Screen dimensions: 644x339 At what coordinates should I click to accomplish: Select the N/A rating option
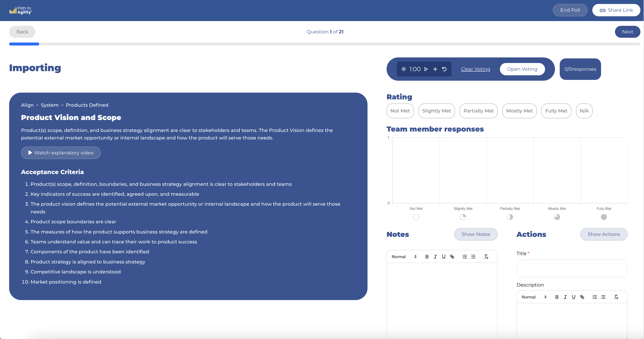584,111
